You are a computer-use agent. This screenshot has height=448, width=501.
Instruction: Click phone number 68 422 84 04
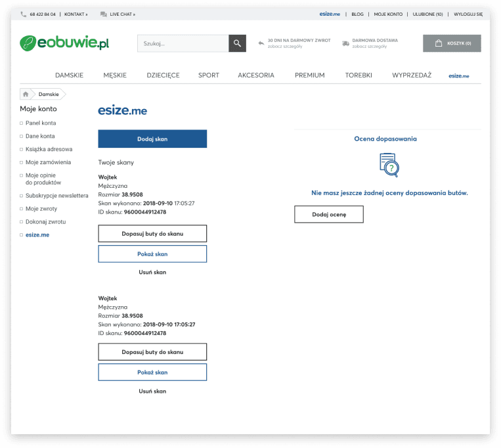point(43,14)
